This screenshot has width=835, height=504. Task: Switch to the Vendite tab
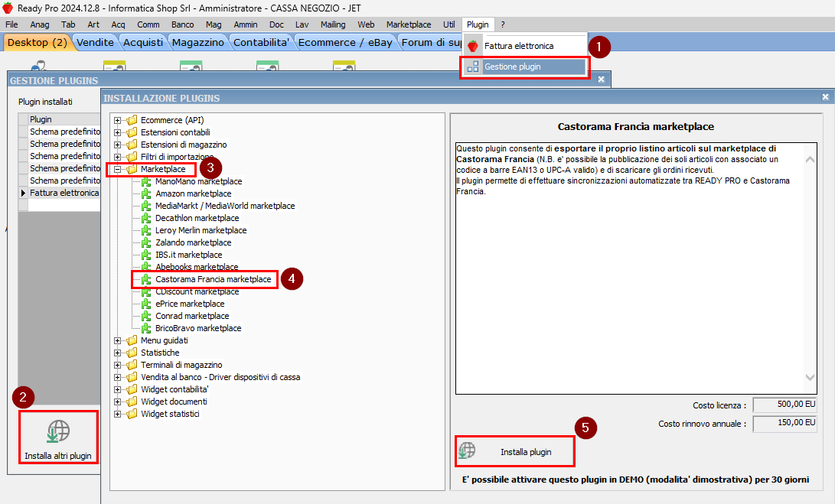95,43
